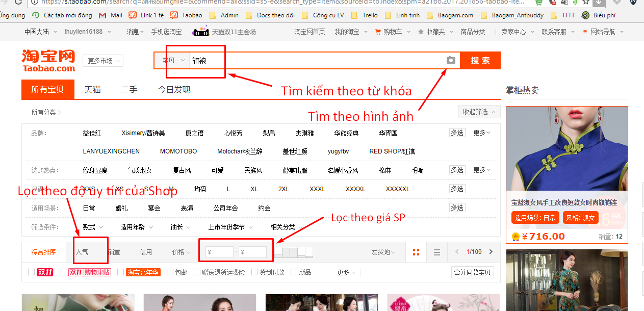Image resolution: width=644 pixels, height=311 pixels.
Task: Click the minimum price input field
Action: point(219,252)
